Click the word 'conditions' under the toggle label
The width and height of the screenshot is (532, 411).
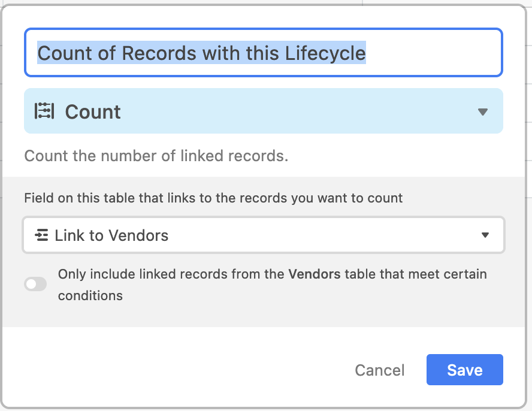[x=90, y=295]
